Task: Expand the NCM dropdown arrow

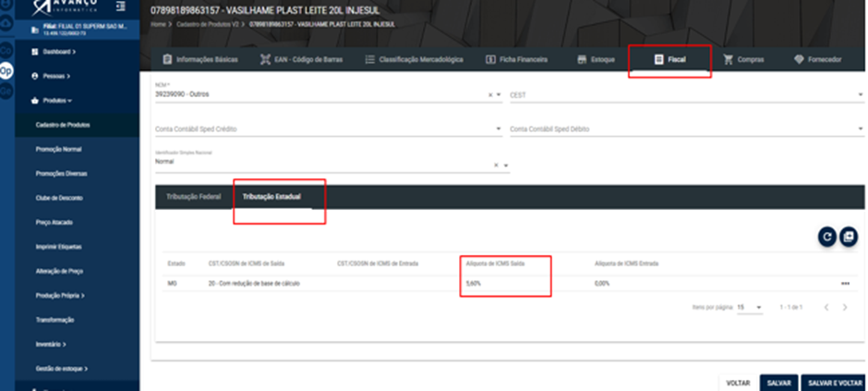Action: [499, 95]
